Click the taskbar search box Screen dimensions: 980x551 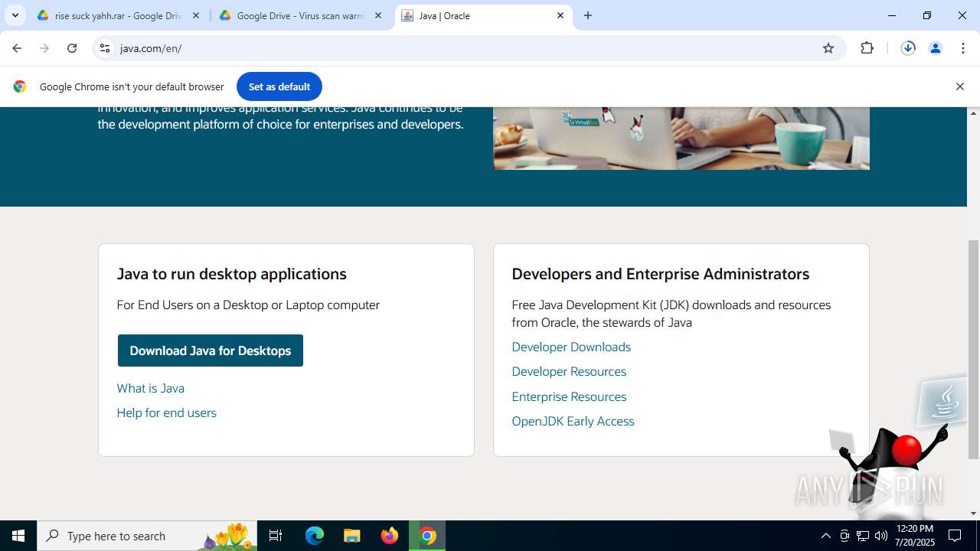pyautogui.click(x=147, y=536)
